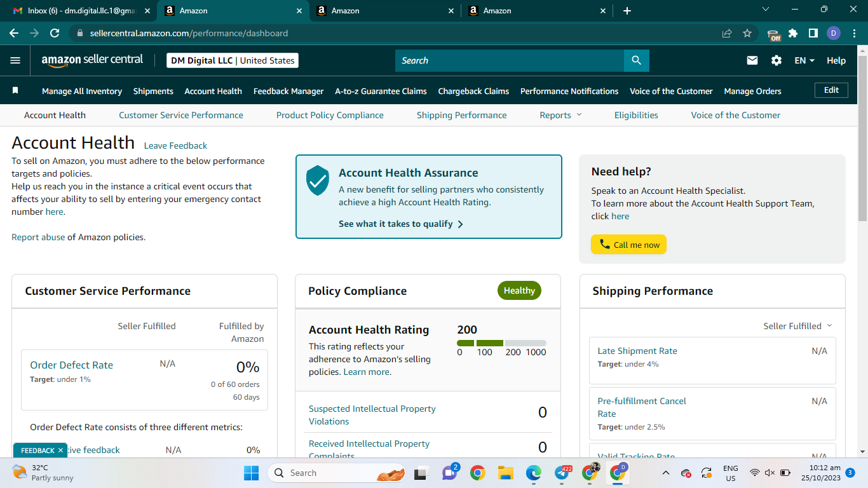Open Task View from the taskbar

point(420,473)
